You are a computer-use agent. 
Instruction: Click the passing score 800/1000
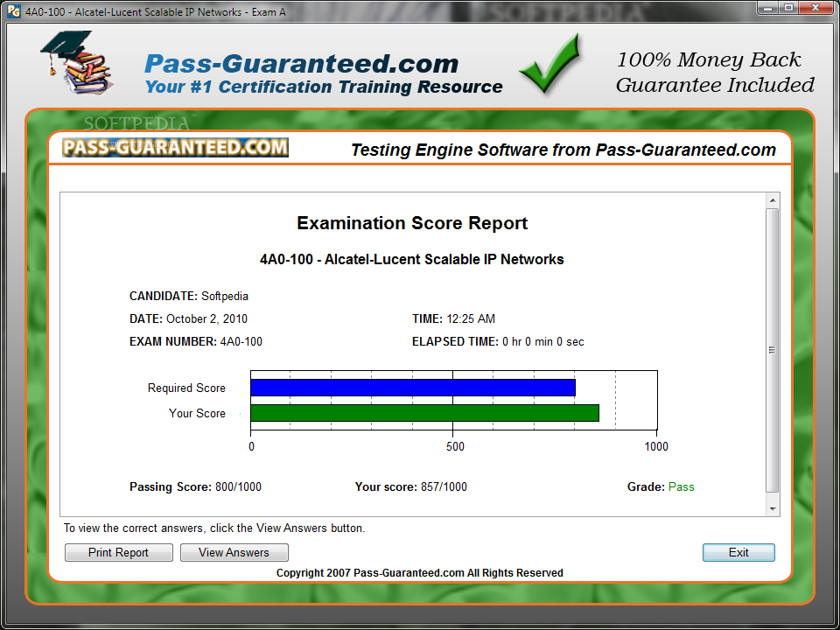coord(238,487)
